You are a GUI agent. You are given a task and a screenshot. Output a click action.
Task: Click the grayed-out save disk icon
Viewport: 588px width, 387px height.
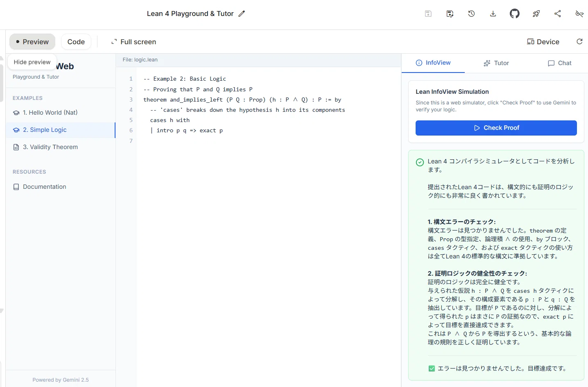(x=428, y=14)
